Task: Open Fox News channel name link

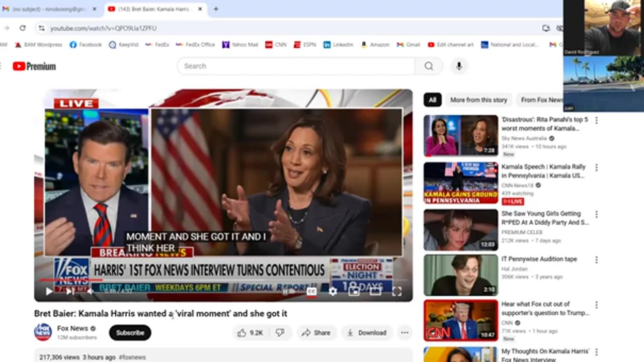Action: [72, 328]
